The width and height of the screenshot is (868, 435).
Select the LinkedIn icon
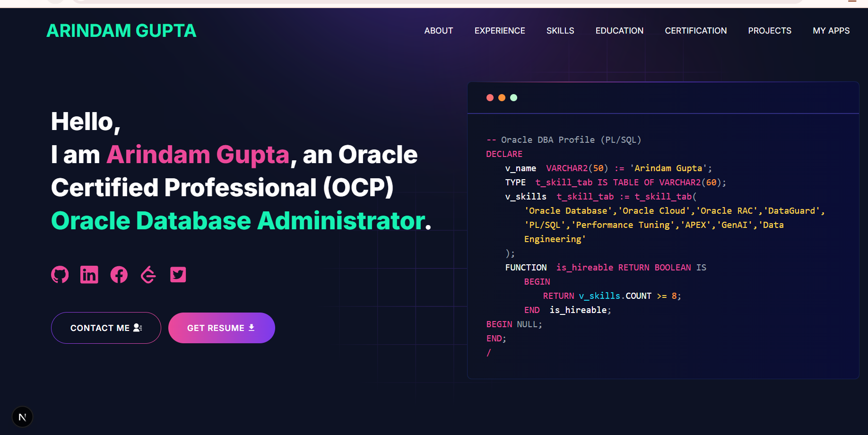(x=89, y=275)
